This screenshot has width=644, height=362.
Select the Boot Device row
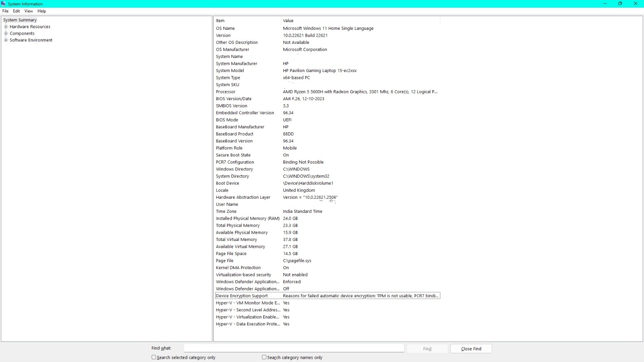(x=327, y=183)
